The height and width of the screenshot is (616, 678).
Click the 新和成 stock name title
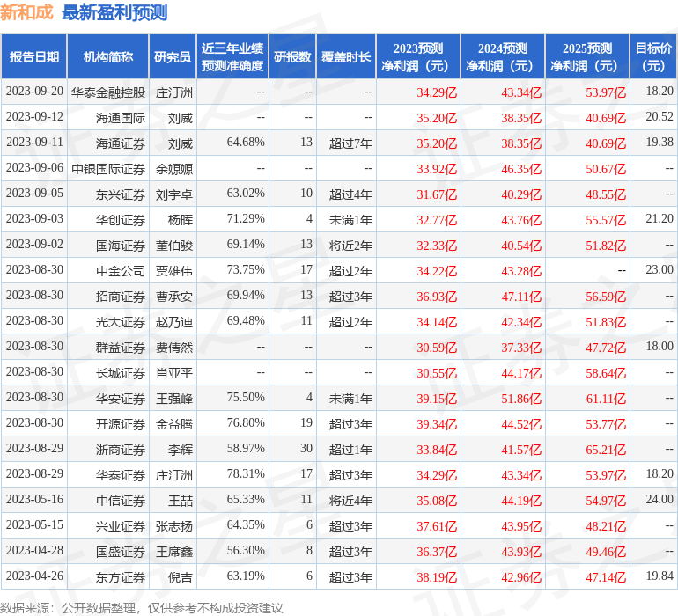[x=26, y=12]
